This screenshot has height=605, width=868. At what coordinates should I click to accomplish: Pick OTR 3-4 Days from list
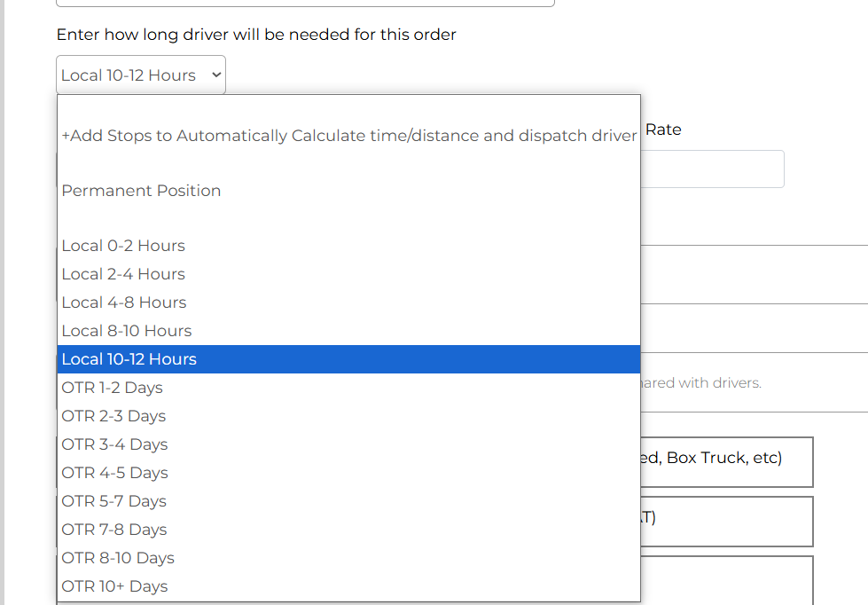tap(114, 444)
